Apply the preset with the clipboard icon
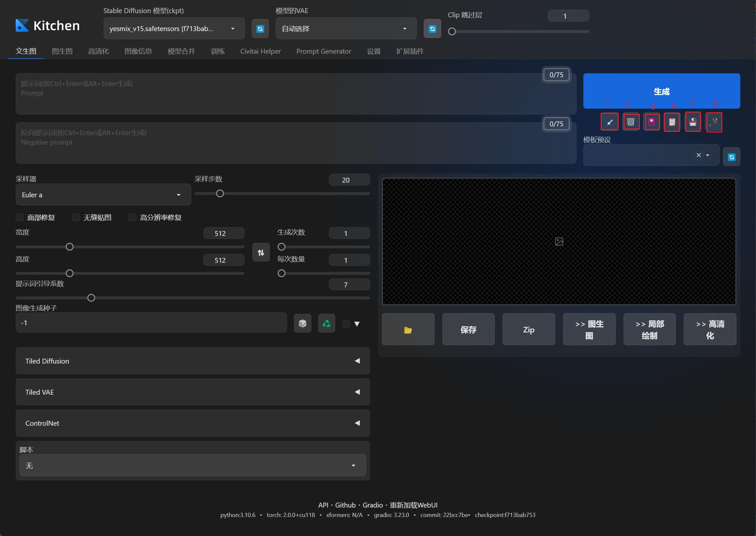 pos(672,122)
